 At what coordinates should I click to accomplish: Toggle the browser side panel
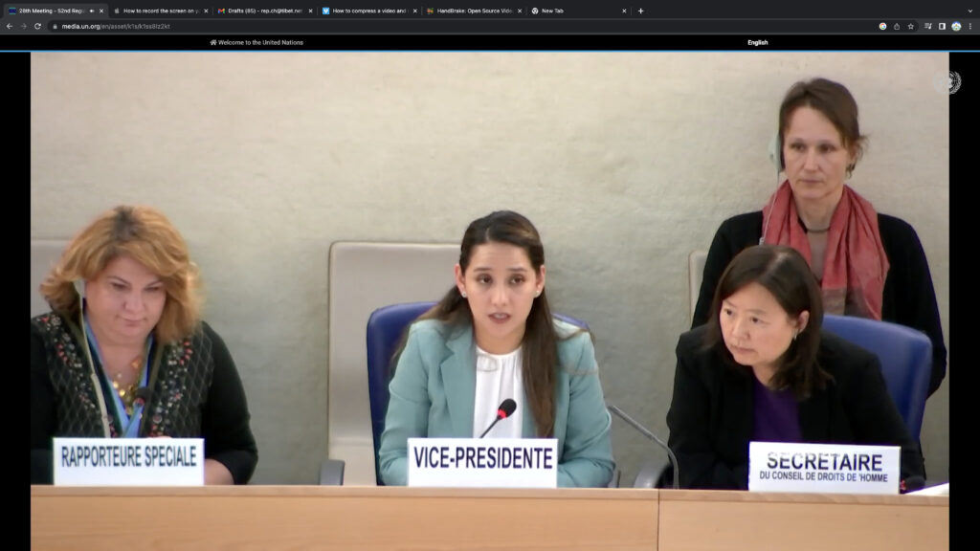(942, 26)
